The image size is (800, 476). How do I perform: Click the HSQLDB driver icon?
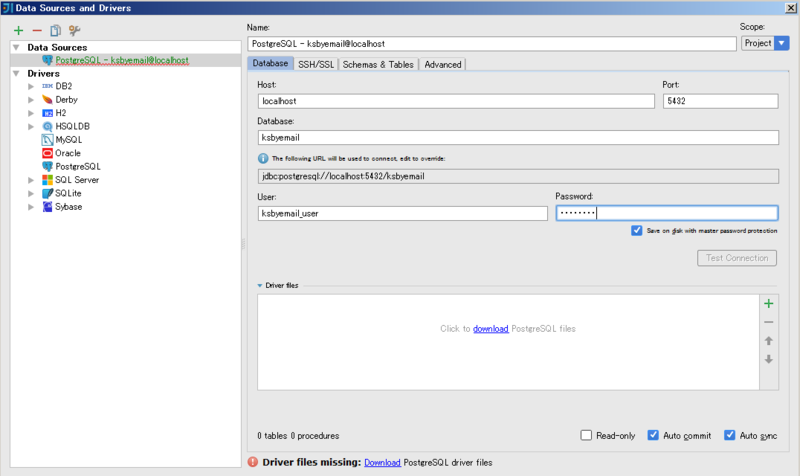(x=47, y=126)
